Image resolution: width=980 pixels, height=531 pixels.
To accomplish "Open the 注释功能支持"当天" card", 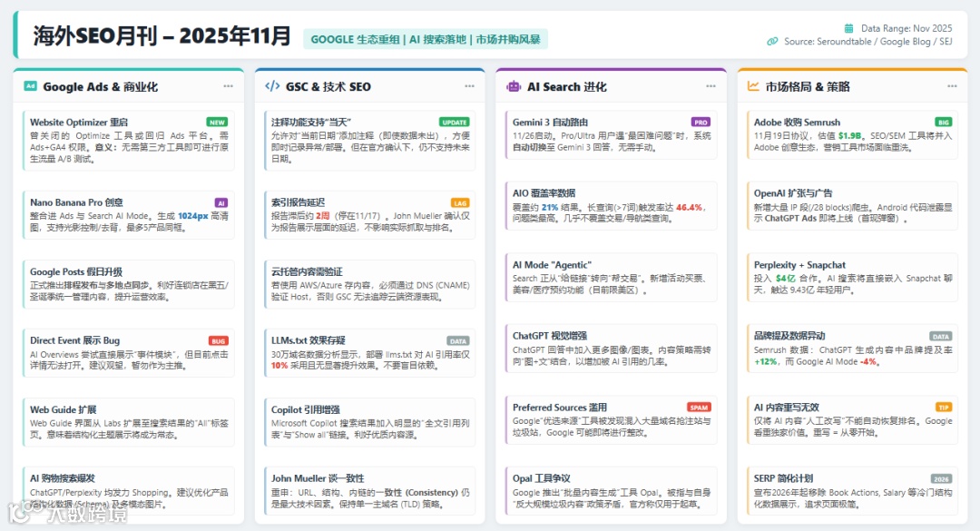I will click(370, 140).
